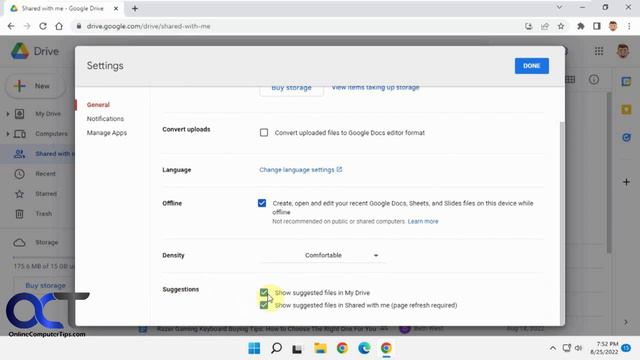Open Google Tasks side panel

tap(626, 138)
